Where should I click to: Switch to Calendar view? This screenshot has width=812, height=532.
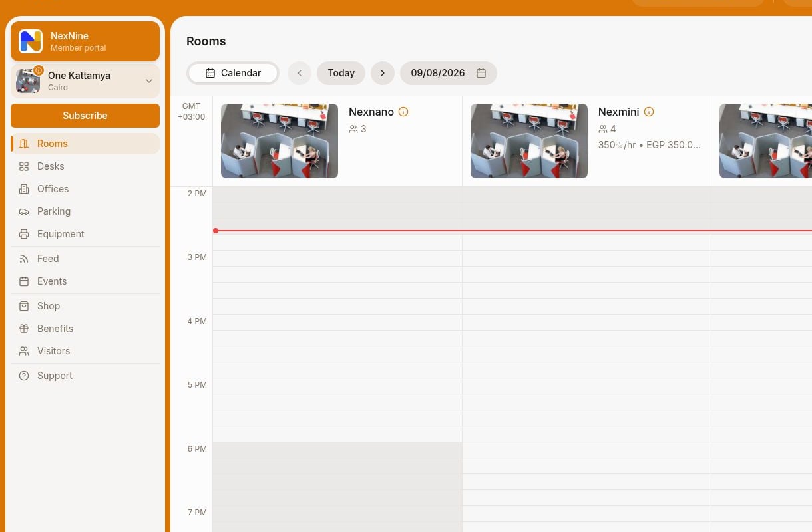click(233, 73)
